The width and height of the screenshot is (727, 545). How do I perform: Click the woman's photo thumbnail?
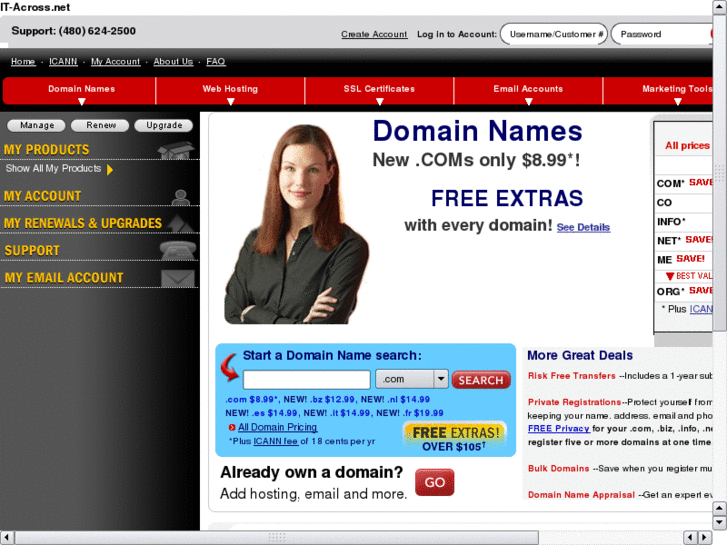[x=297, y=224]
